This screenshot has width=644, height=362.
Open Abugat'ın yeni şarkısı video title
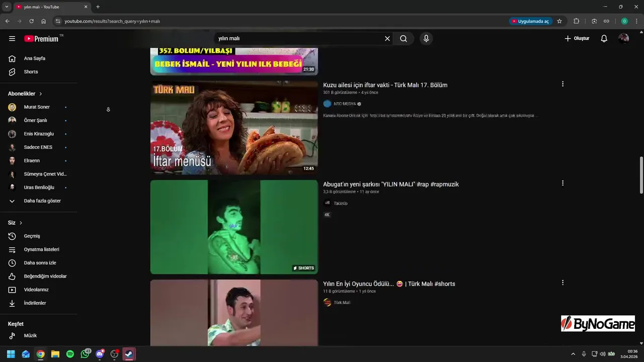tap(391, 184)
